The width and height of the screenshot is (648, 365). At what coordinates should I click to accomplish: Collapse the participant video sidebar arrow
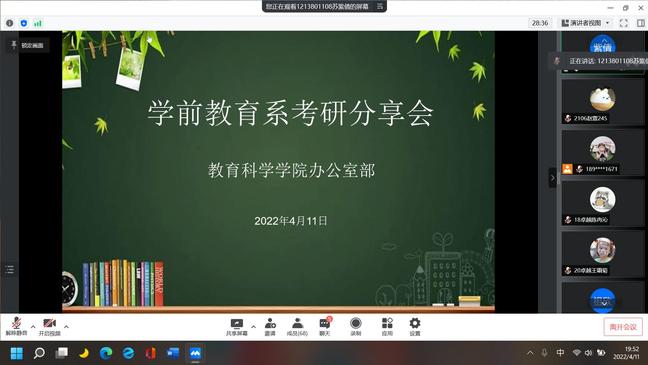click(x=552, y=178)
